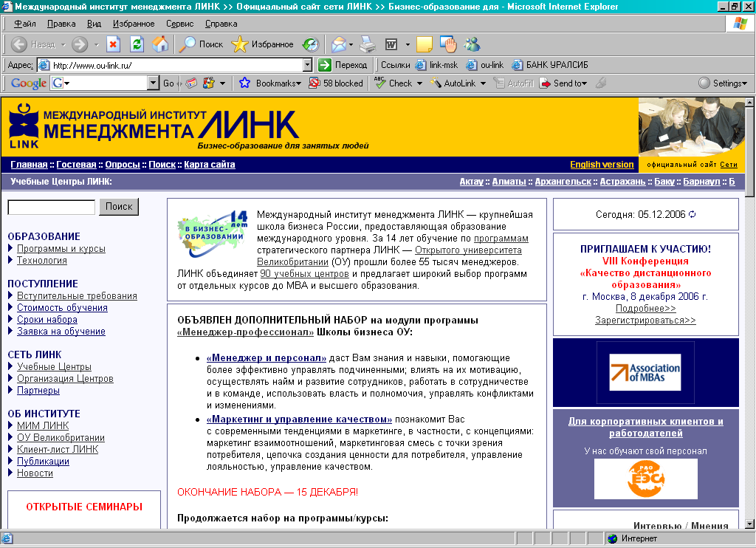Open Программы и курсы sidebar link
The width and height of the screenshot is (756, 548).
[61, 249]
